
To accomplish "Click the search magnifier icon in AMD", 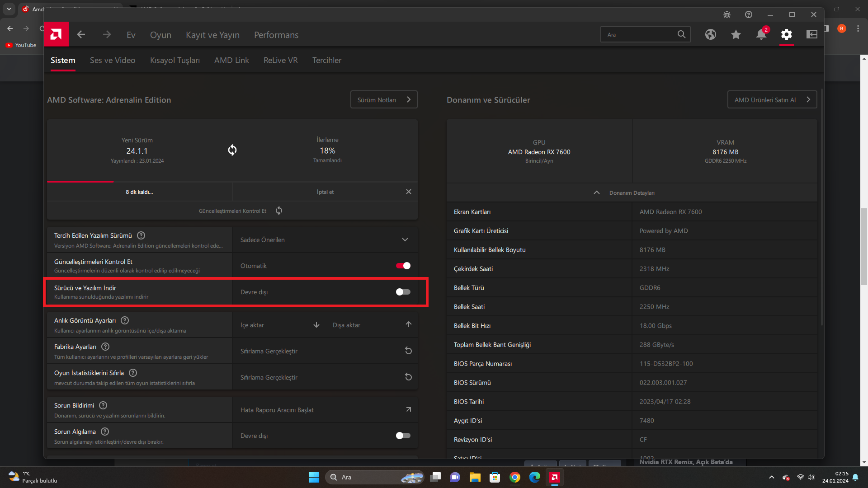I will tap(681, 34).
